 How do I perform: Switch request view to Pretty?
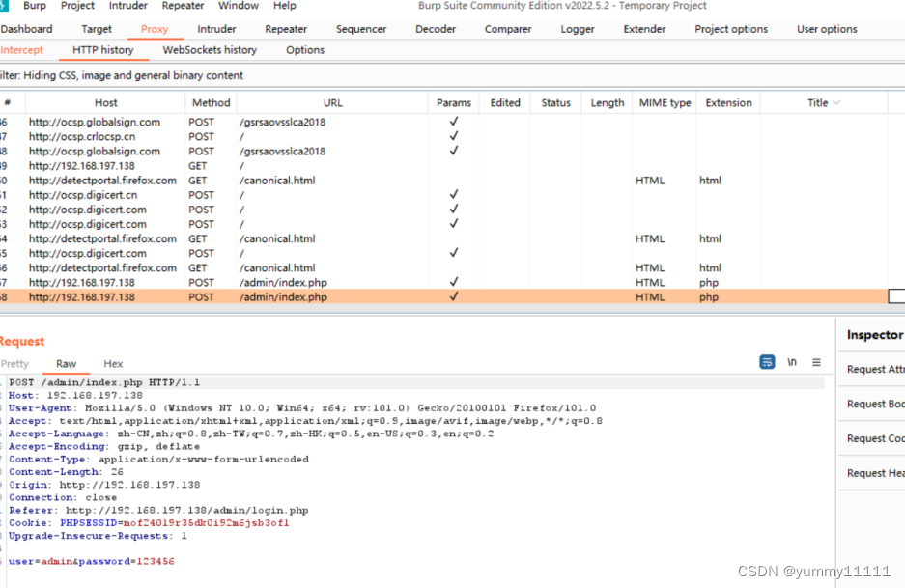click(14, 364)
